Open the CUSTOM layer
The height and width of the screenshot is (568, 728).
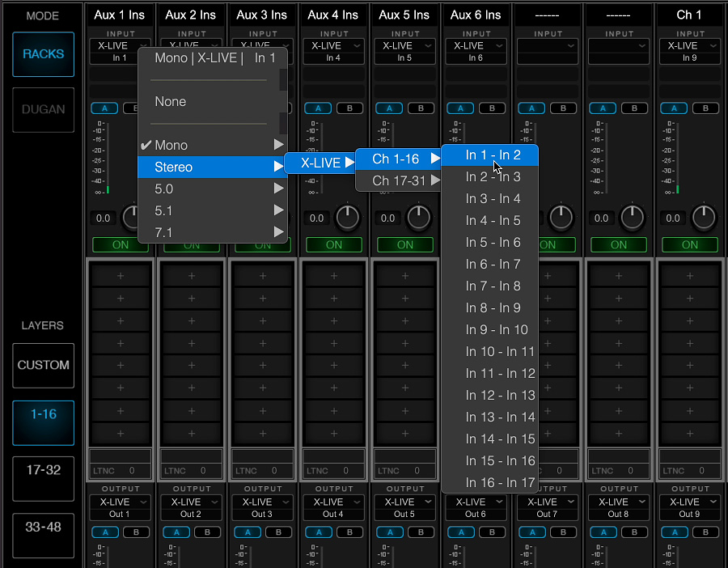43,366
